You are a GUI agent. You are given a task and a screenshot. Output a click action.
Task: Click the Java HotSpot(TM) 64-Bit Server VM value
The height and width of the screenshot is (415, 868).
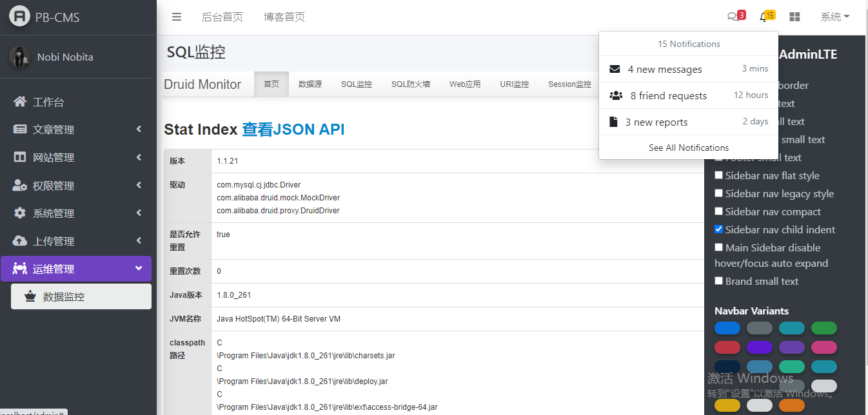click(279, 319)
